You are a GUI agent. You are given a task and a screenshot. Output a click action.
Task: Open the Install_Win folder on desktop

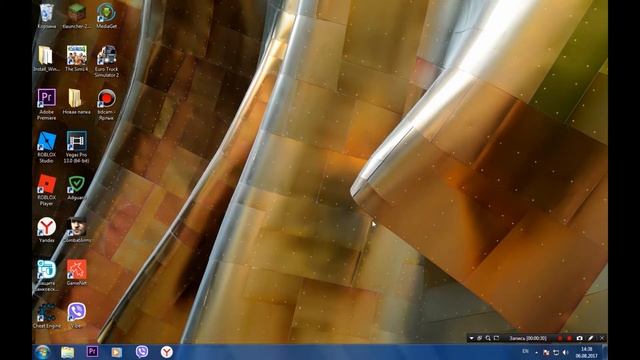(47, 59)
